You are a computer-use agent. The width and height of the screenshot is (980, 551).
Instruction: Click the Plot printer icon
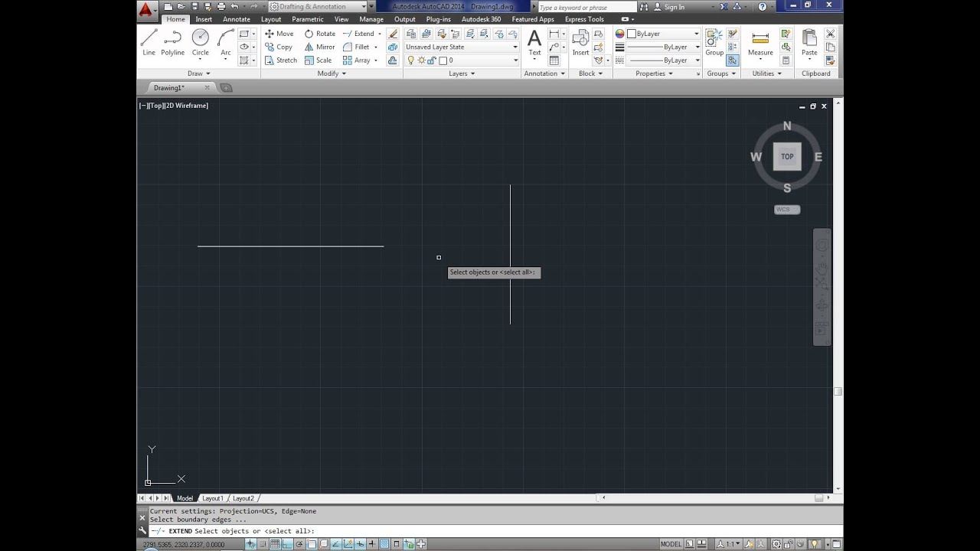pyautogui.click(x=220, y=6)
